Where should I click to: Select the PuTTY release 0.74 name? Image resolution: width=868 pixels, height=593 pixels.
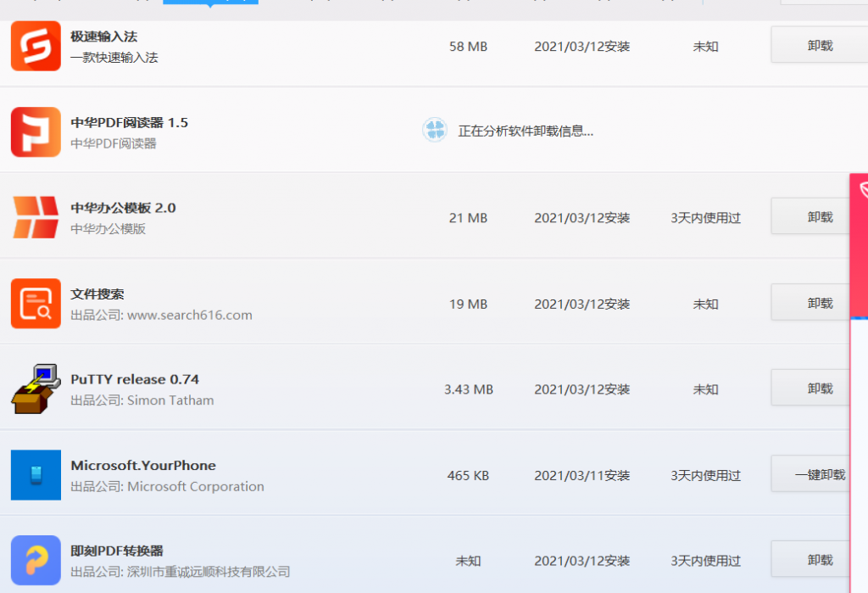(135, 379)
